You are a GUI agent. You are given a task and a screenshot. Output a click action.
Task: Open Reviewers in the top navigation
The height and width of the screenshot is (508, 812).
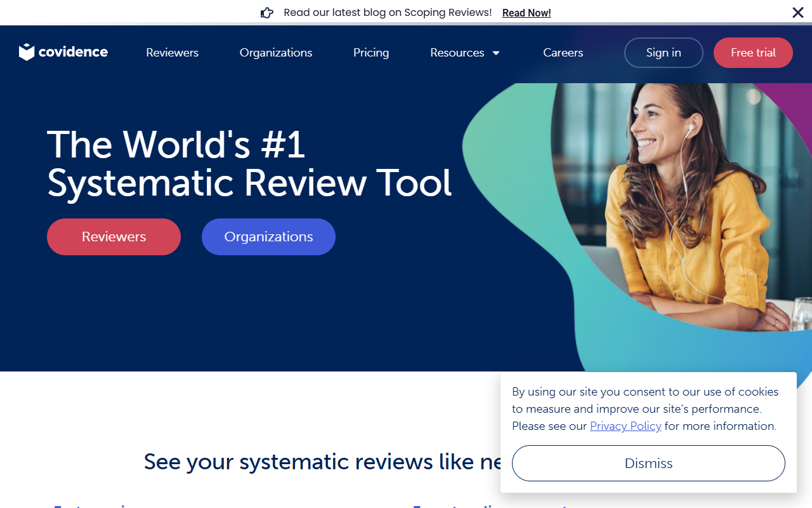click(172, 53)
